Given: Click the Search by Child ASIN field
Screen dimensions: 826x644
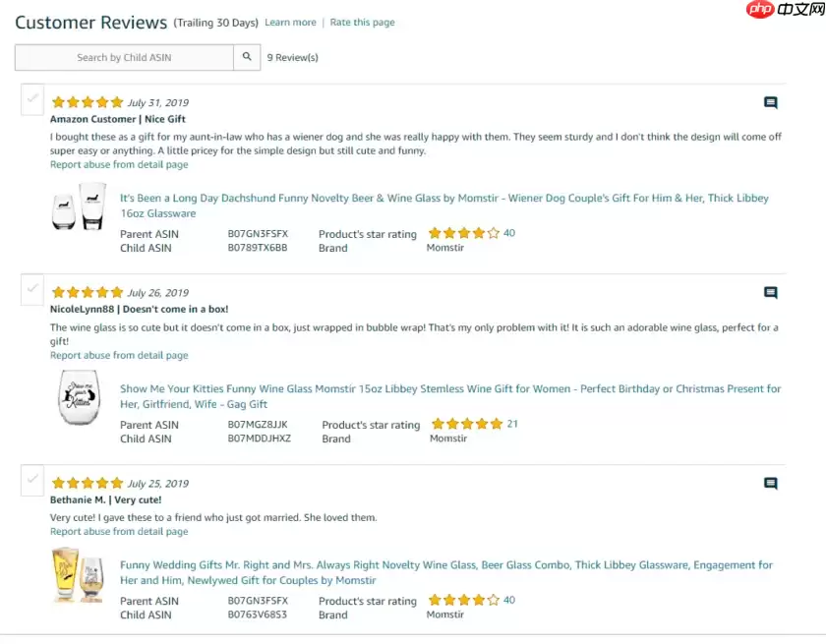Looking at the screenshot, I should [124, 57].
